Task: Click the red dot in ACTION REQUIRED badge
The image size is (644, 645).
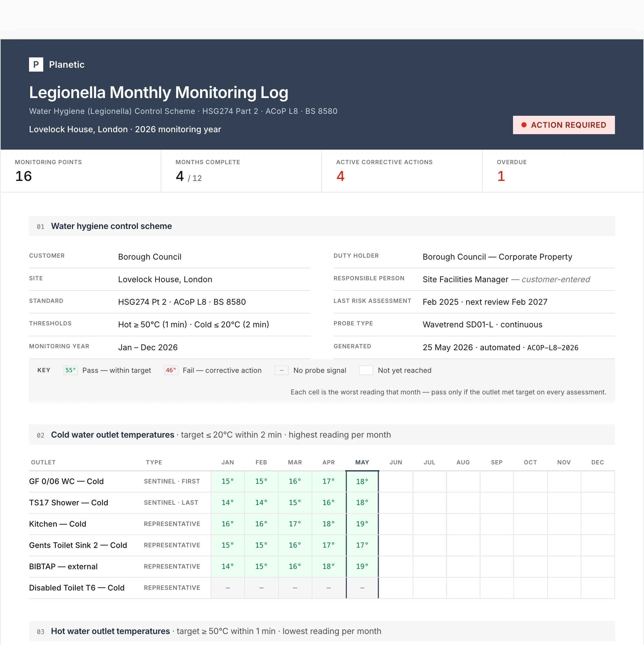Action: click(x=524, y=125)
